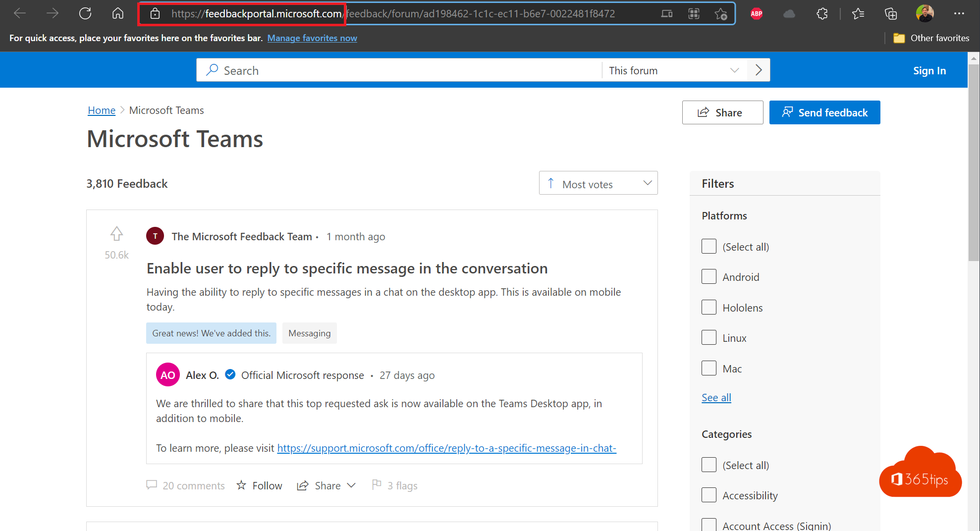Check the Linux platform filter
The width and height of the screenshot is (980, 531).
[x=709, y=337]
